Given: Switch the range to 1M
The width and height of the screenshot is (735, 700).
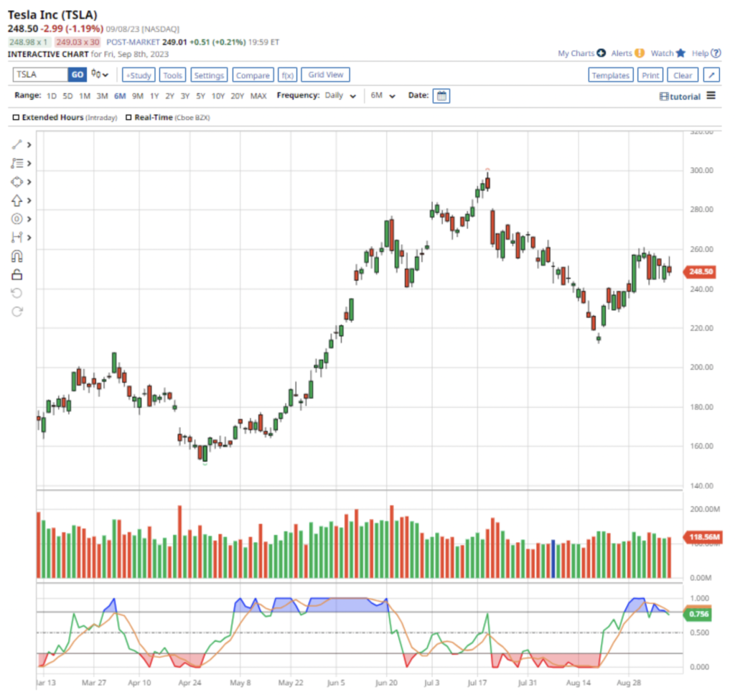Looking at the screenshot, I should [85, 96].
